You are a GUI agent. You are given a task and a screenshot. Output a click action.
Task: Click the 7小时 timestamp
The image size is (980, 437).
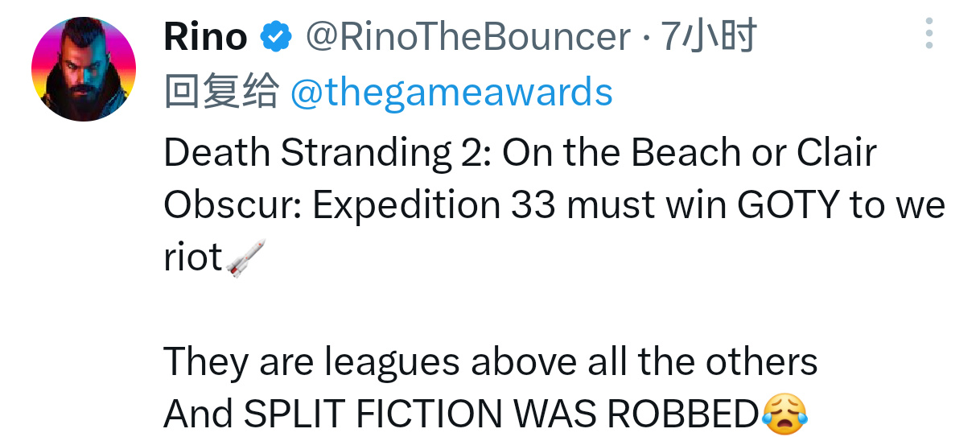point(709,36)
